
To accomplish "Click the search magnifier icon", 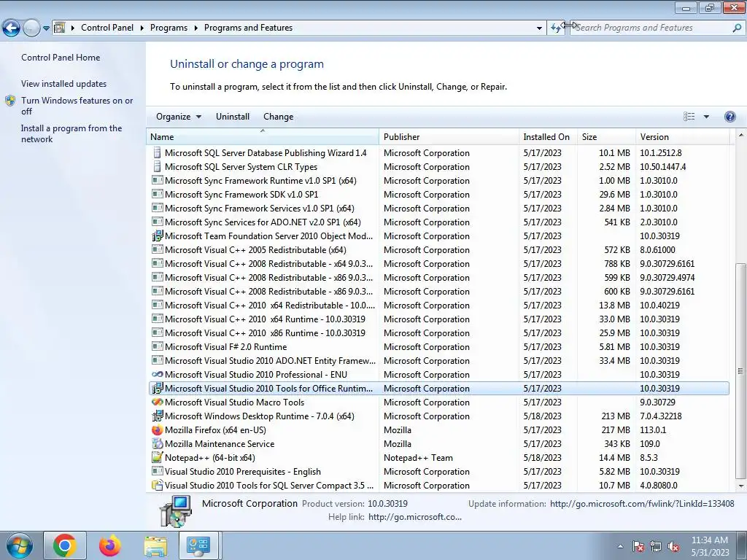I will click(737, 28).
